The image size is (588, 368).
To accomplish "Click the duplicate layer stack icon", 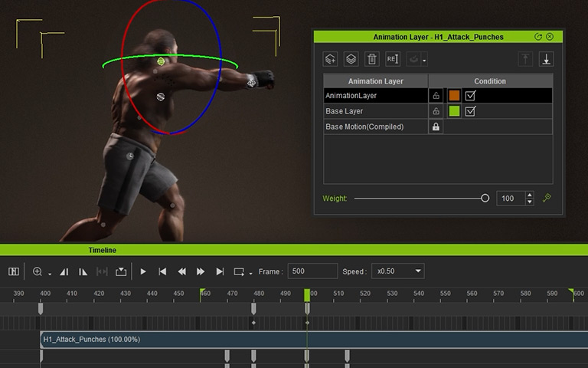I will (x=351, y=59).
